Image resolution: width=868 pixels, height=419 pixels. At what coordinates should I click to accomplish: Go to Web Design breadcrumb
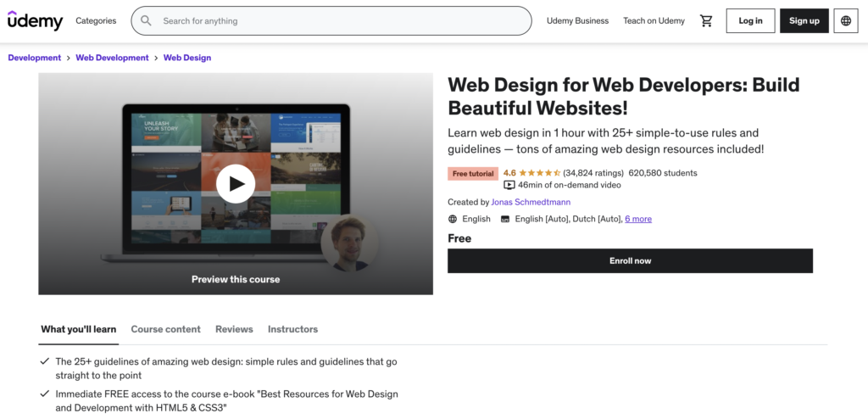coord(187,58)
